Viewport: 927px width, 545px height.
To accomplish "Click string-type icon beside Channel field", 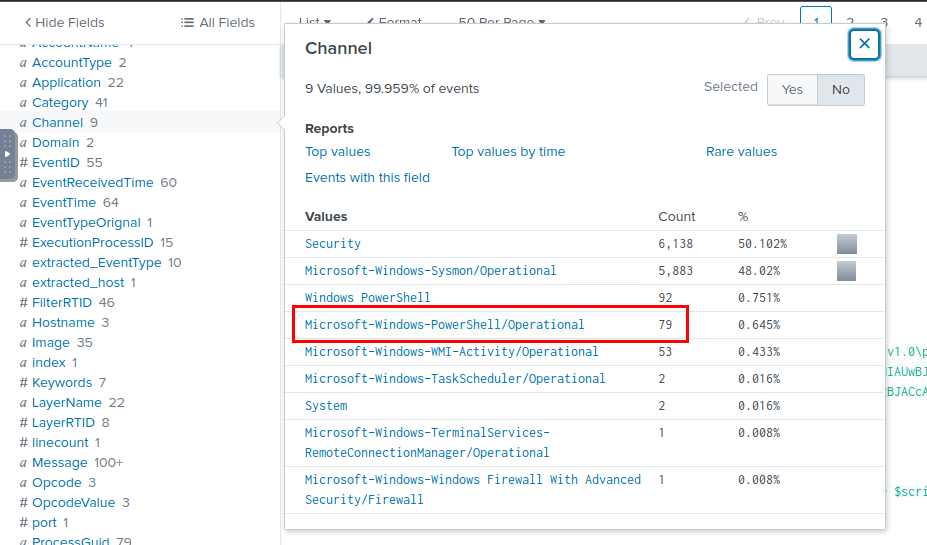I will coord(23,123).
